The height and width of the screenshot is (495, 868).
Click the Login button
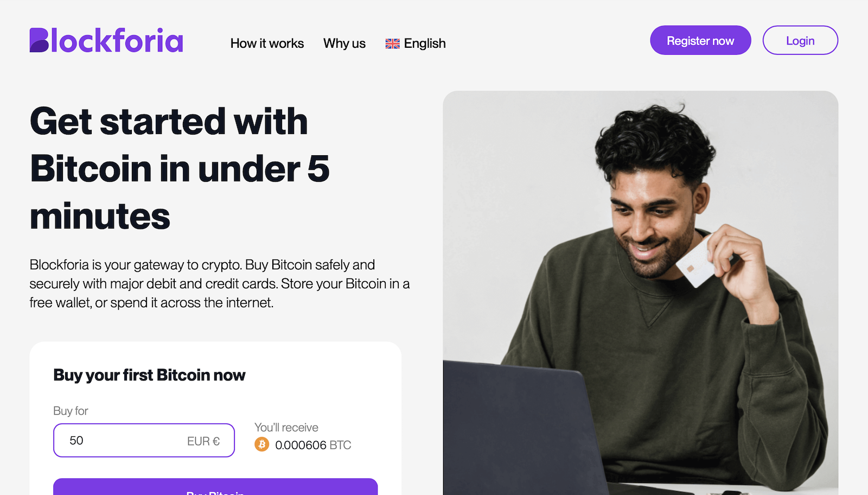coord(800,40)
